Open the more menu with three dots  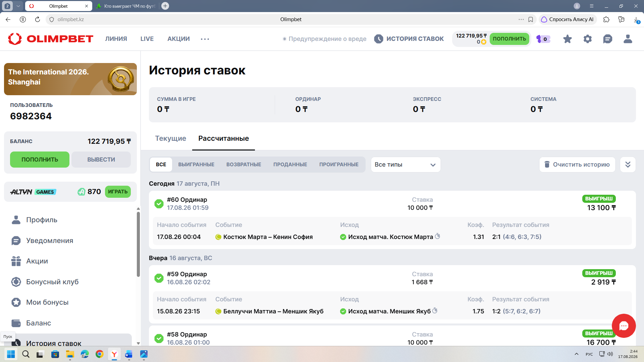coord(205,39)
